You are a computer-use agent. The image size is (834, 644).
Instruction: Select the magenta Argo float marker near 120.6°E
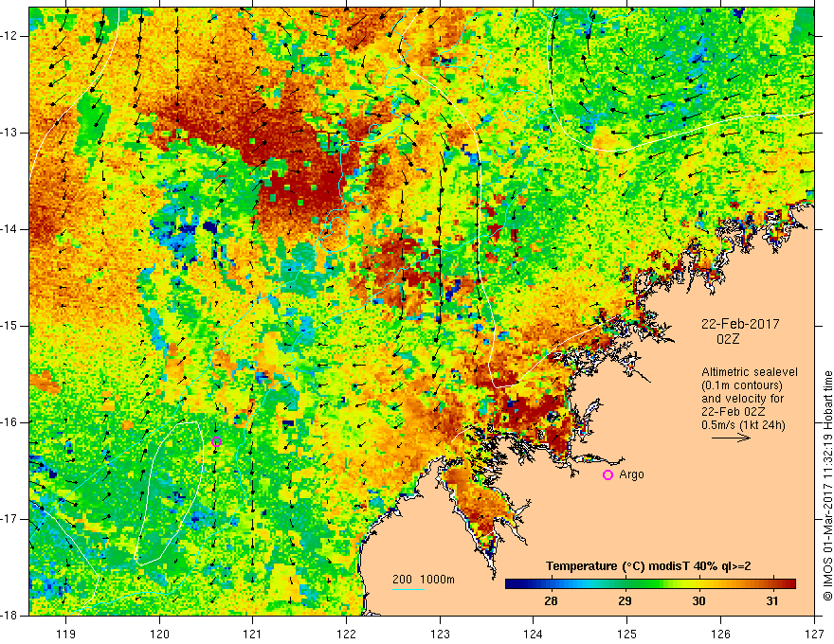[x=216, y=441]
